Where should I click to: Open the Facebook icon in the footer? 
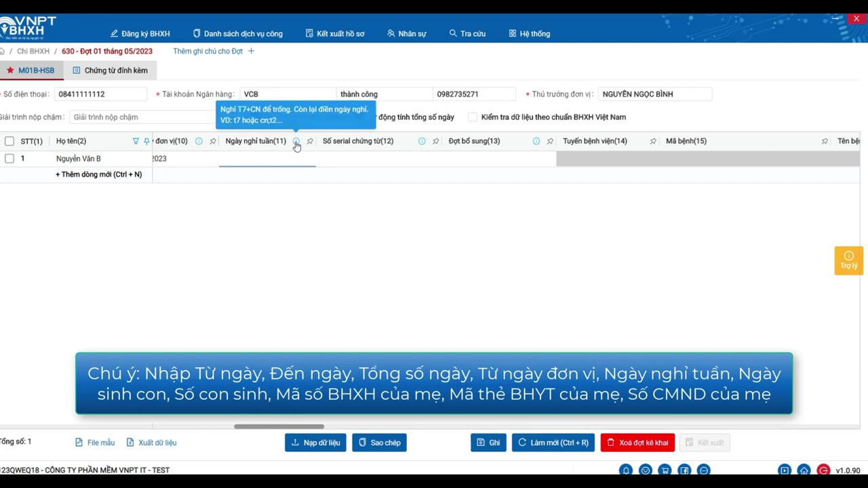tap(684, 470)
